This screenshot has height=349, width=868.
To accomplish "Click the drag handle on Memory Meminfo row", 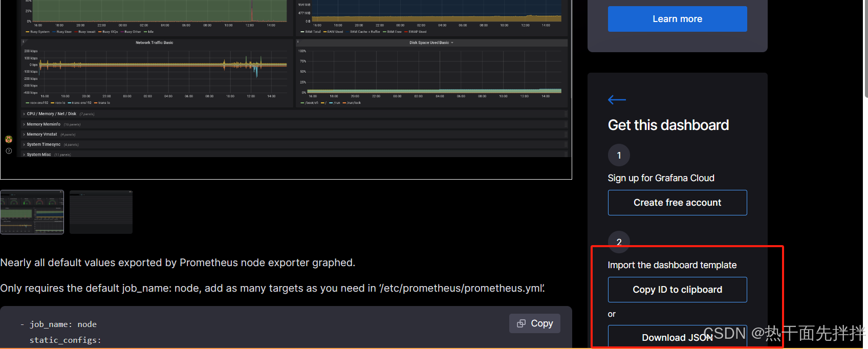I will point(566,124).
